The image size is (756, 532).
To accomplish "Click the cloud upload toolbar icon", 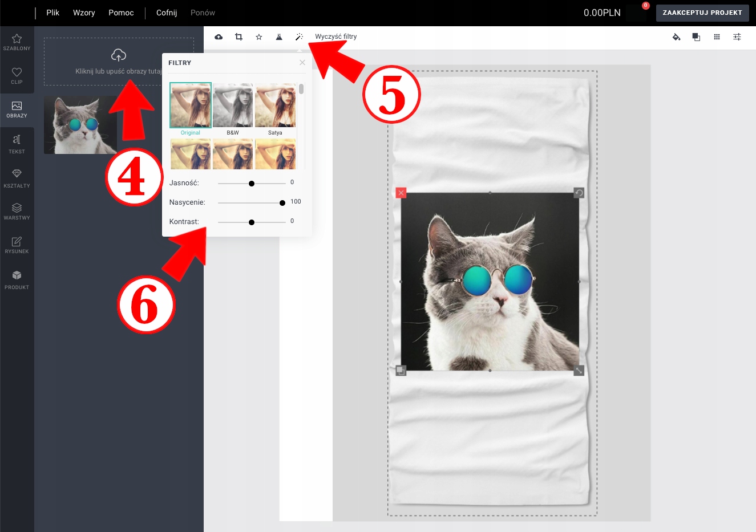I will [219, 37].
